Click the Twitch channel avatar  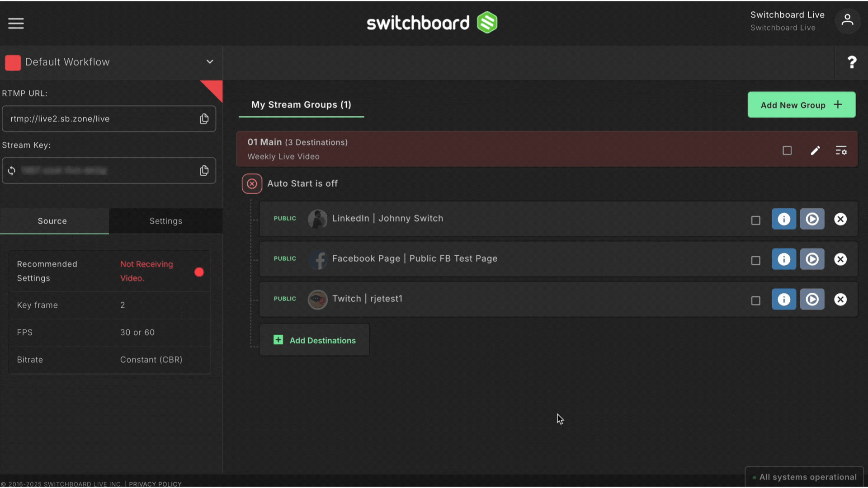[x=317, y=300]
